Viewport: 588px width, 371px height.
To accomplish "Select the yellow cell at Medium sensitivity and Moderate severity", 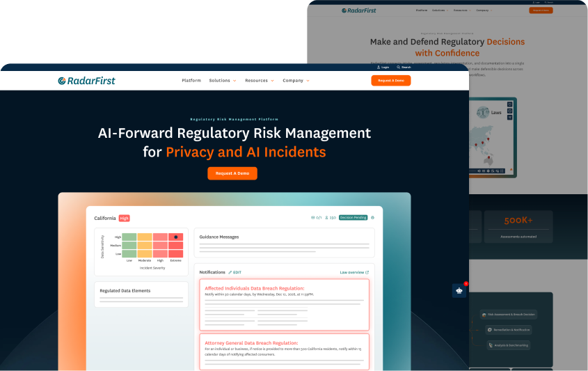I will (145, 245).
